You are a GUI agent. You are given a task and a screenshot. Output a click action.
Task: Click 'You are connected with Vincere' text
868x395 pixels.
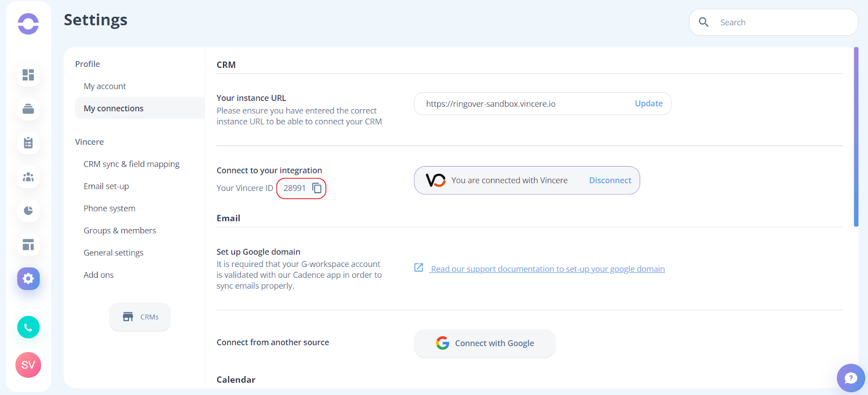tap(509, 180)
